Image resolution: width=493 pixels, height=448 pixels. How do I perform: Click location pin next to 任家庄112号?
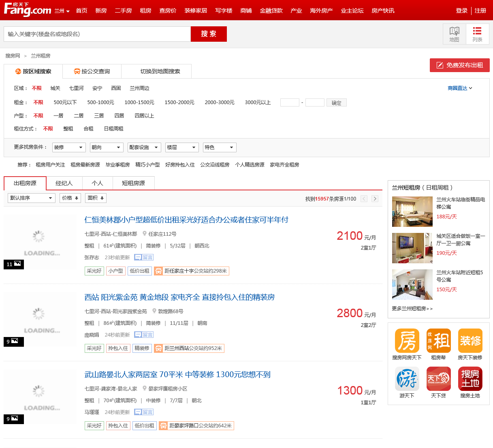click(144, 234)
